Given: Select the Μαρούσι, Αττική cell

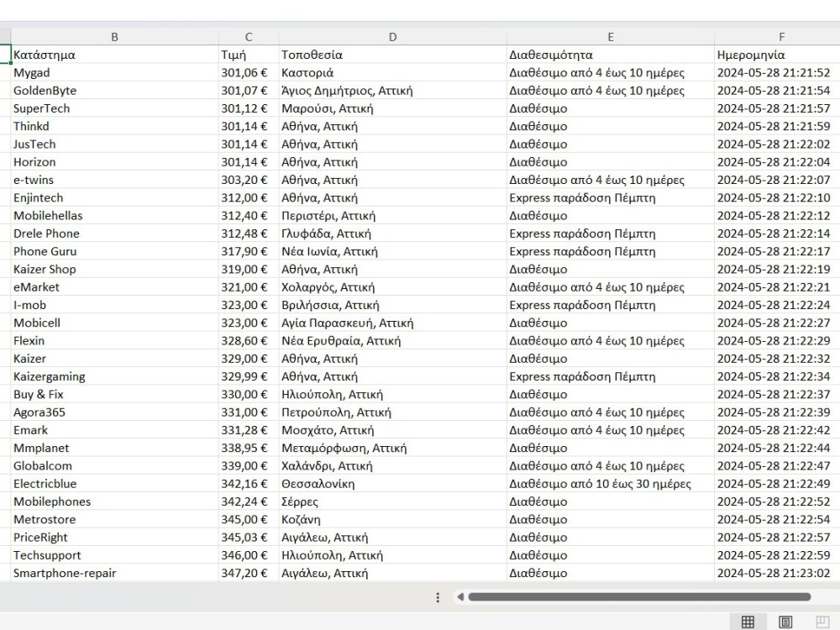Looking at the screenshot, I should pos(392,108).
